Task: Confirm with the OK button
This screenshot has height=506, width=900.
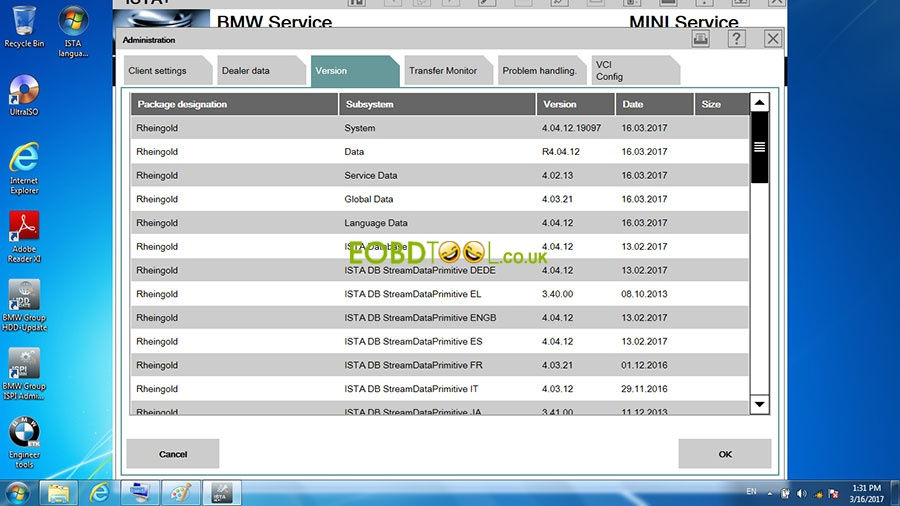Action: click(725, 454)
